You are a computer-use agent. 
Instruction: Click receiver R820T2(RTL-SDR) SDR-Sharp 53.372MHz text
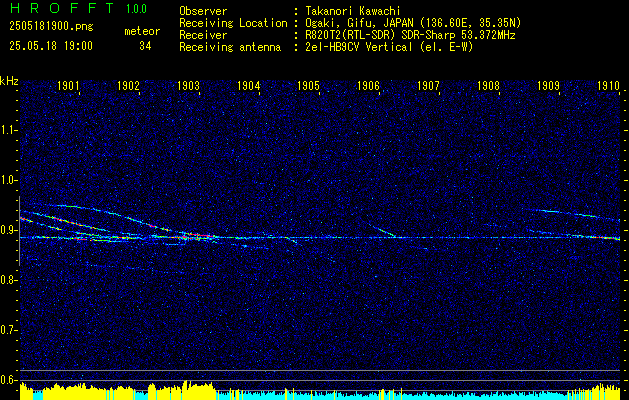coord(410,35)
